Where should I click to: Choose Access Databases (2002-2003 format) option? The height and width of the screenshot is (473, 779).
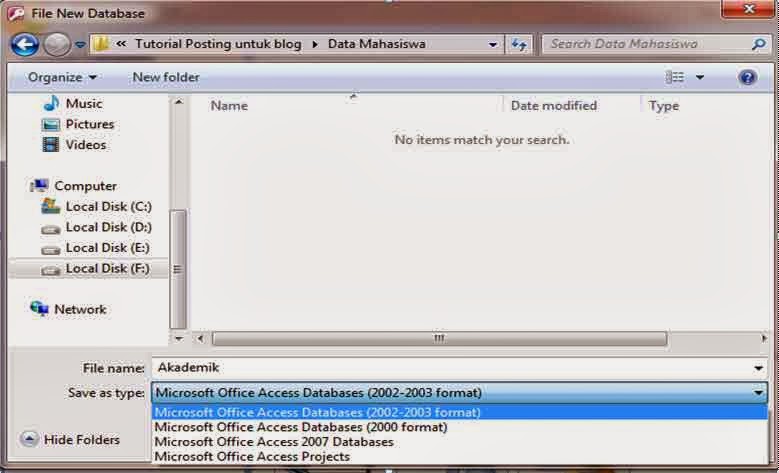pos(460,412)
